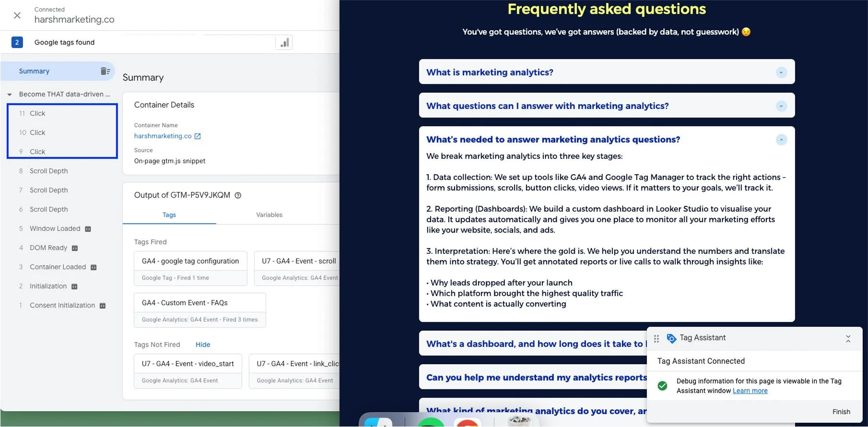Click the DOM Ready event API icon
This screenshot has width=868, height=427.
coord(75,248)
